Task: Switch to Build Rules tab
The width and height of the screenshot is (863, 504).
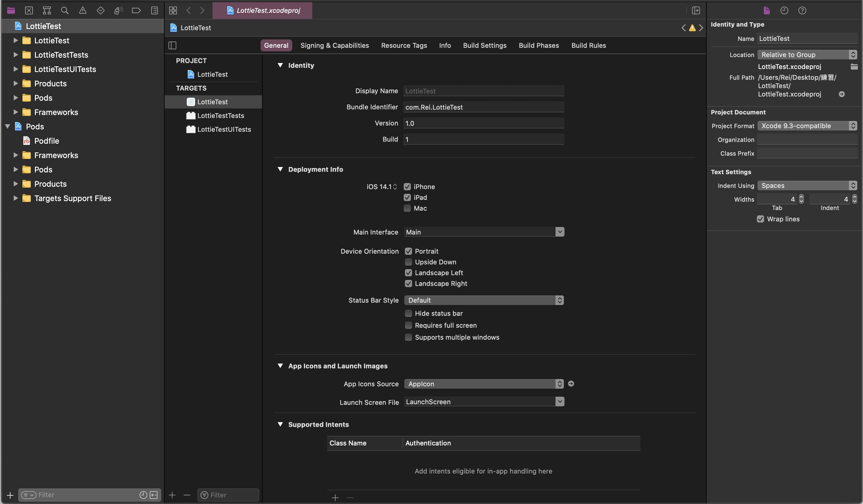Action: [588, 45]
